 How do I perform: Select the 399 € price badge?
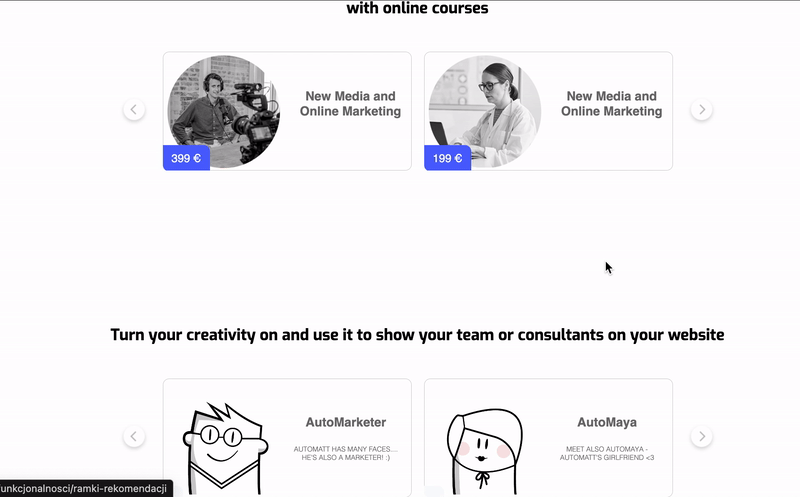pyautogui.click(x=186, y=158)
